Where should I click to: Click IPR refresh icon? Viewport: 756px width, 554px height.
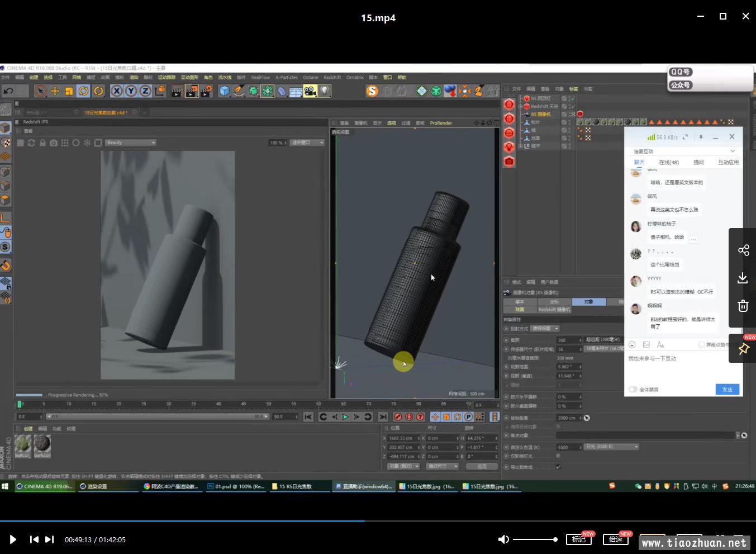coord(31,143)
